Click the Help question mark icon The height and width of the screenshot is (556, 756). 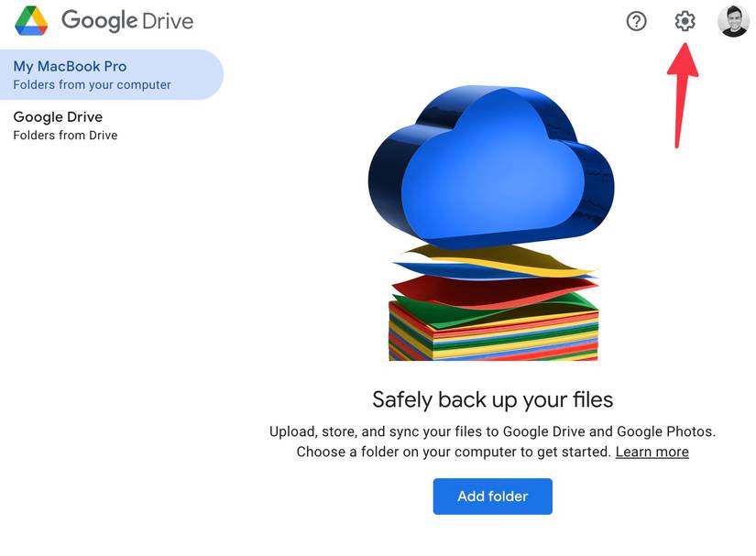[x=637, y=21]
